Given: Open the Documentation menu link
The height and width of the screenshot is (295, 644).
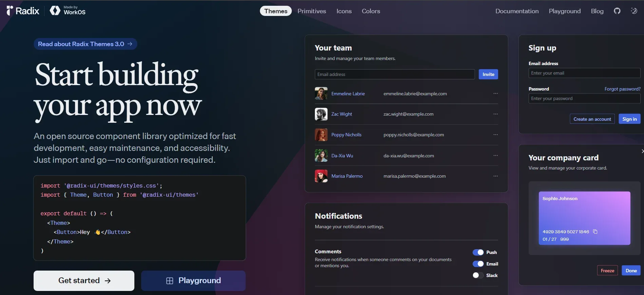Looking at the screenshot, I should [517, 11].
